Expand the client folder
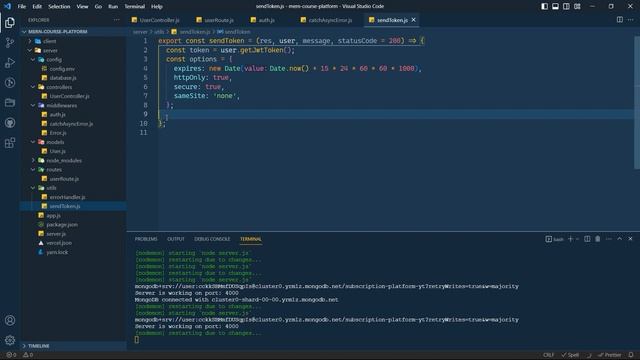 pos(73,41)
